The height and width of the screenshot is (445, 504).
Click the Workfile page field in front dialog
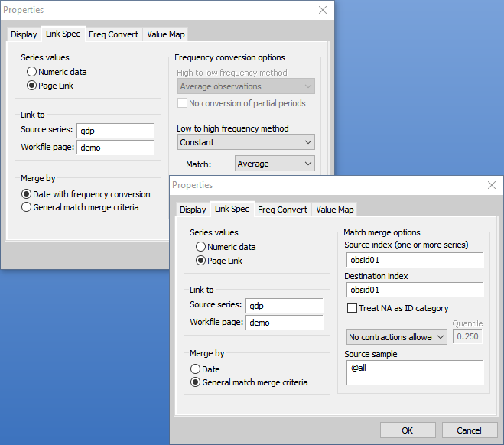(x=284, y=323)
